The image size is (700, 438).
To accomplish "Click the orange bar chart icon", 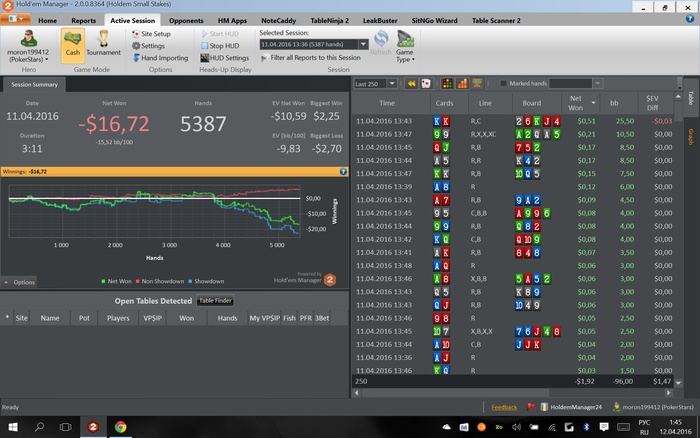I will point(462,83).
